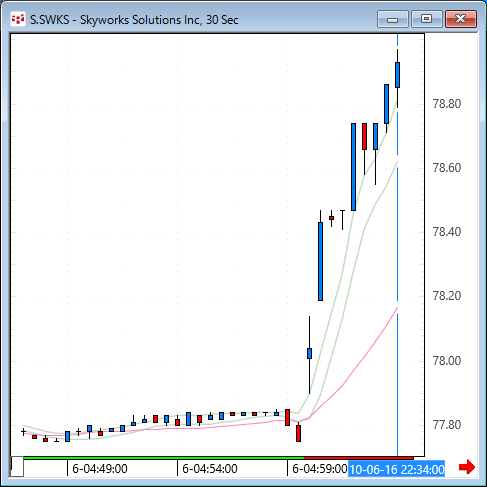The width and height of the screenshot is (487, 487).
Task: Click the 6-04:59:00 time axis label
Action: 319,469
